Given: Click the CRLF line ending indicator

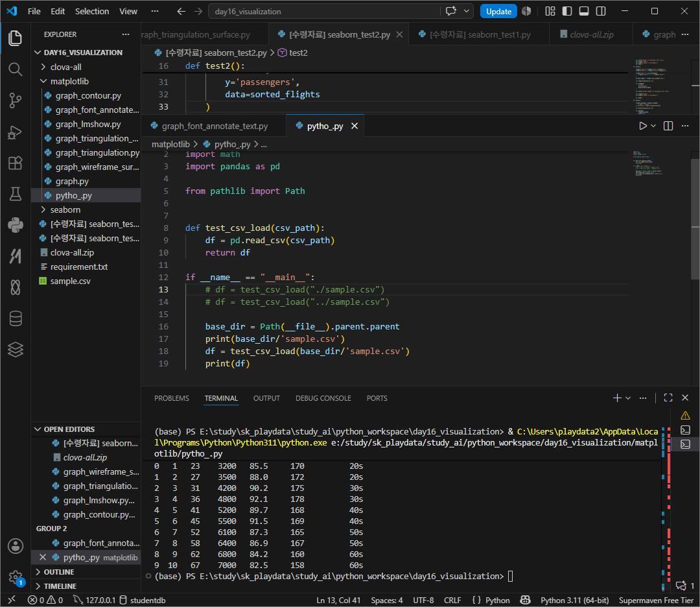Looking at the screenshot, I should pos(452,601).
